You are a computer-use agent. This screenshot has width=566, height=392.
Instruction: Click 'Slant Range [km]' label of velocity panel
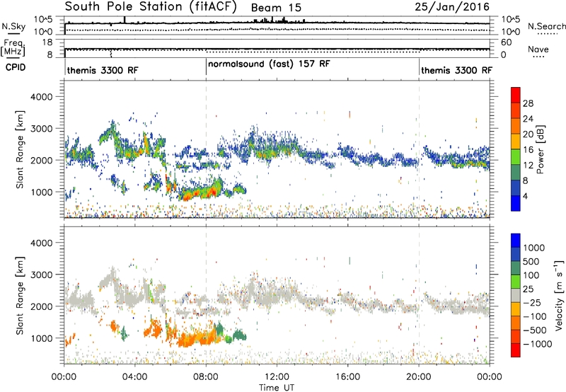(x=20, y=296)
